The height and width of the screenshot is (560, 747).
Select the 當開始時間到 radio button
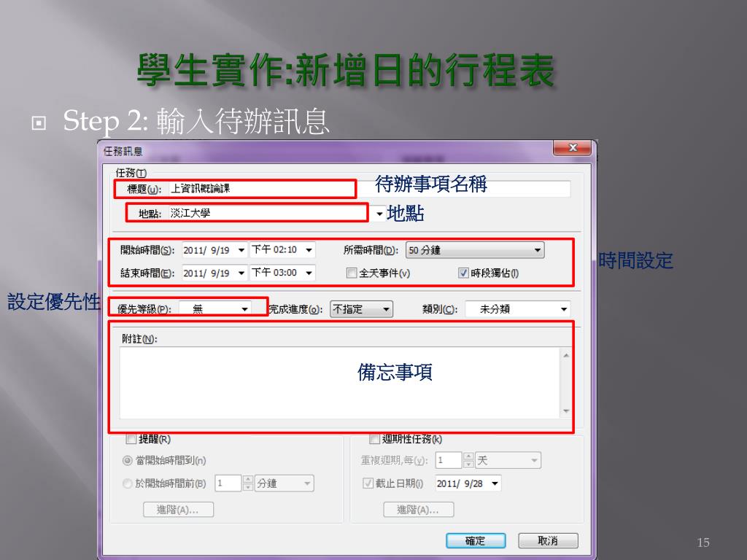(127, 461)
